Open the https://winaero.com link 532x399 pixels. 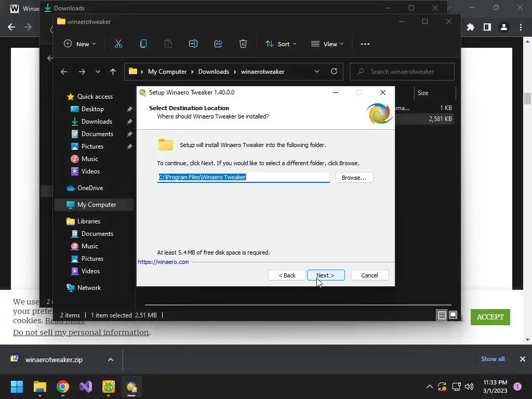point(163,262)
